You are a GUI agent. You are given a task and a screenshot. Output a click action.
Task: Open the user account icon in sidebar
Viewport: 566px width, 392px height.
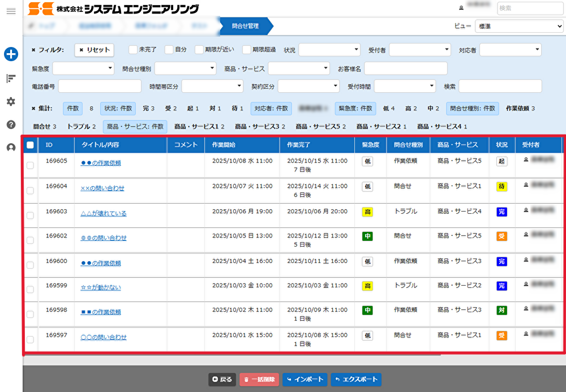pos(11,148)
